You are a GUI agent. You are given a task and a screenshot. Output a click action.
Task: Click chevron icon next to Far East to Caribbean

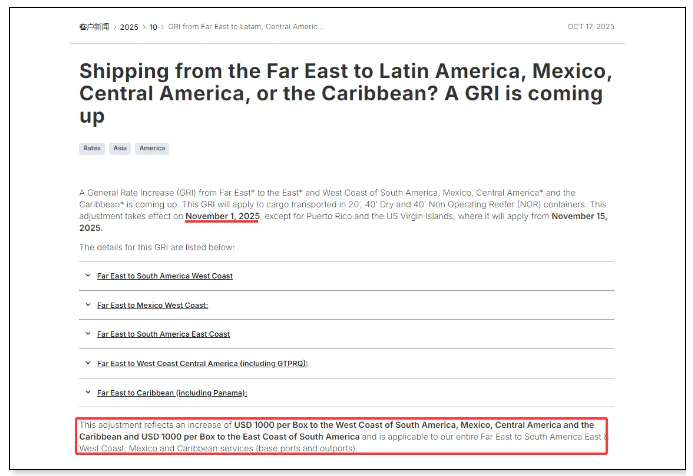pos(88,393)
